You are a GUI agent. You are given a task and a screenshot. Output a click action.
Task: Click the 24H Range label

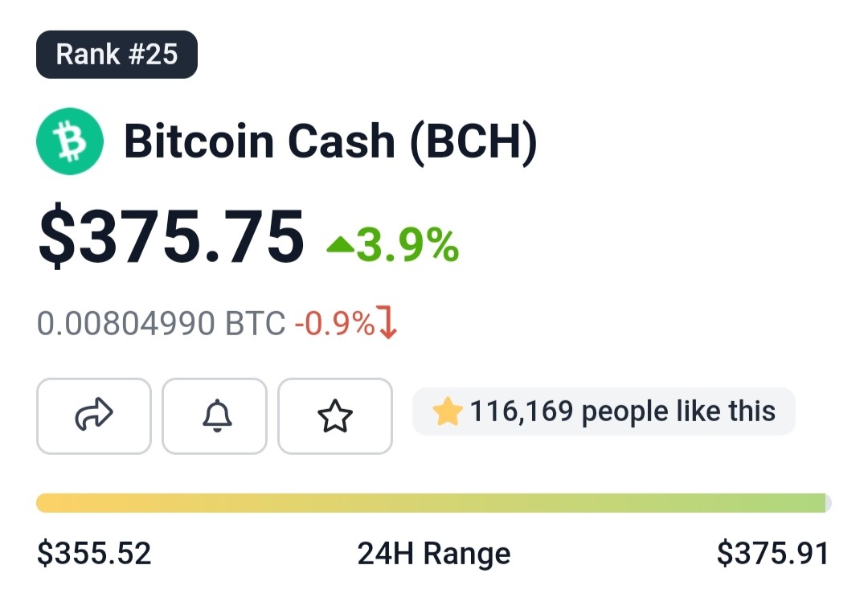pyautogui.click(x=434, y=554)
